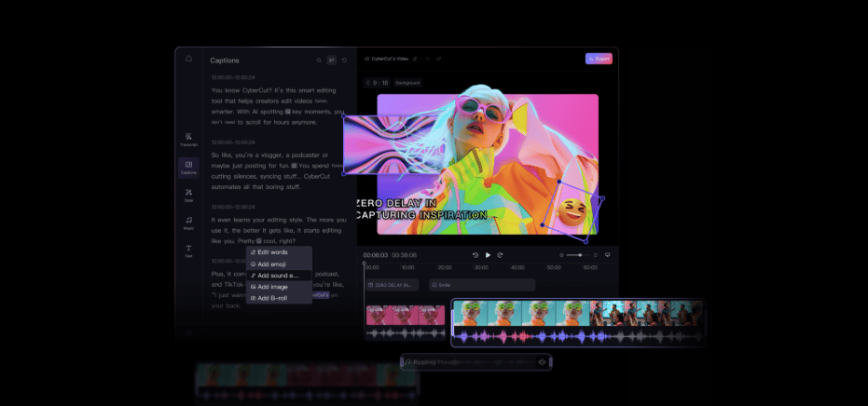The width and height of the screenshot is (868, 406).
Task: Click the zoom in icon beside slider
Action: pos(596,255)
